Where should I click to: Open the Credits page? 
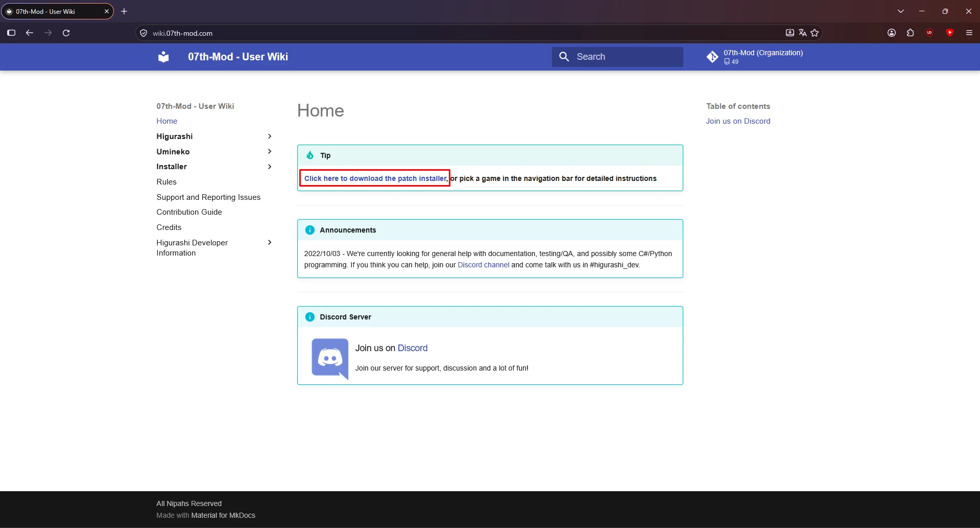click(x=169, y=227)
